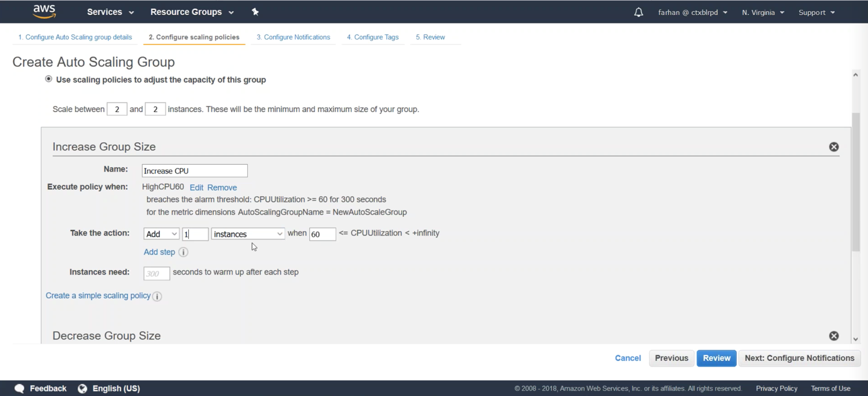868x396 pixels.
Task: Click the minimum instances field
Action: 117,109
